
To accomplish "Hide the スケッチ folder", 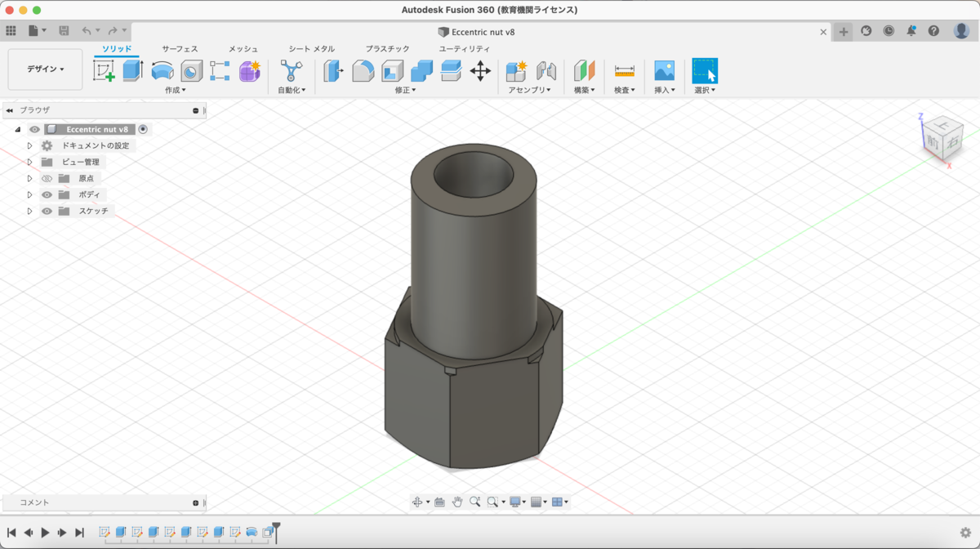I will [x=47, y=211].
